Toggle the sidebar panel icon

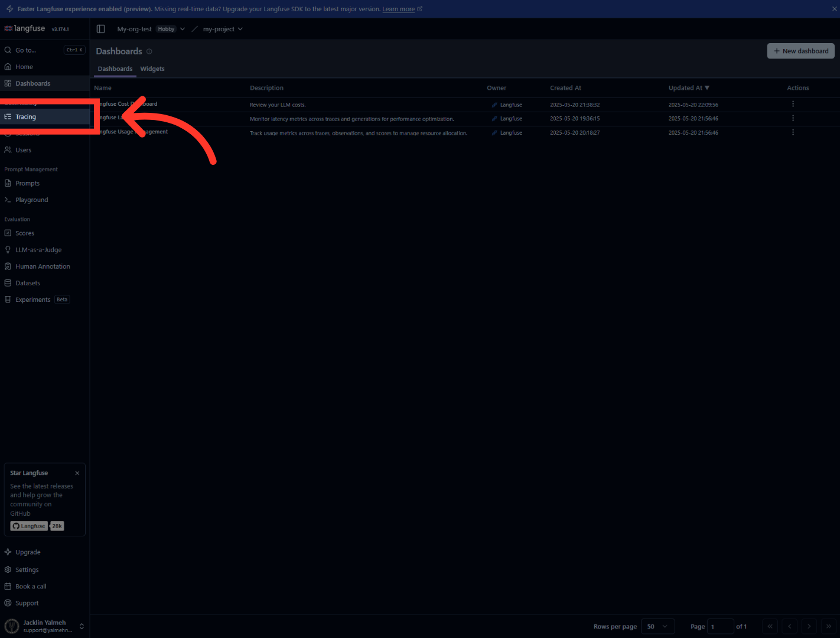[101, 29]
